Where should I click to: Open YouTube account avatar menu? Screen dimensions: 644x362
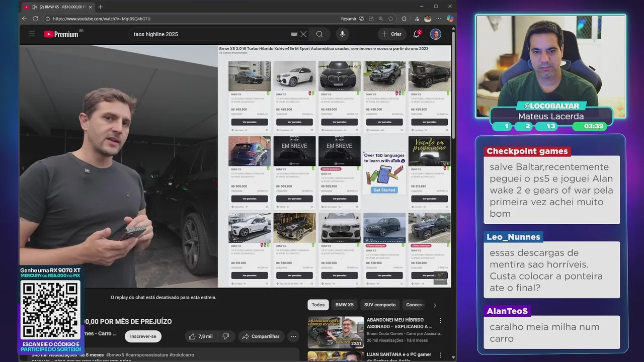(436, 34)
